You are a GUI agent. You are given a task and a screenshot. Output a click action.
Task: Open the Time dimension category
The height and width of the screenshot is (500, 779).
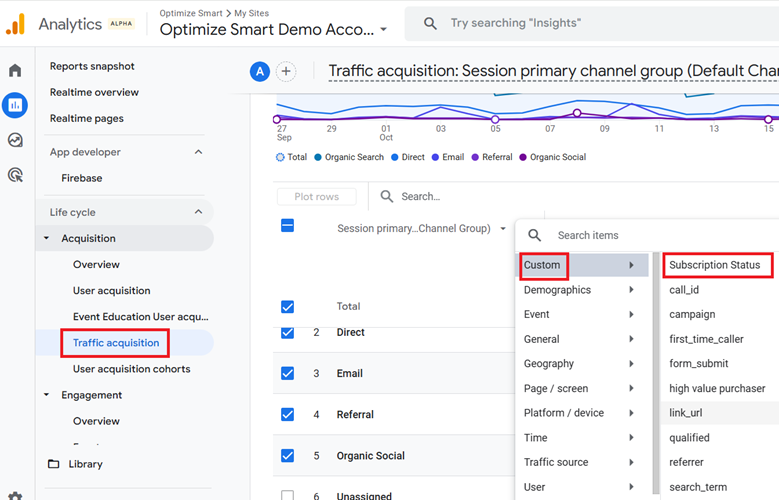pos(583,437)
